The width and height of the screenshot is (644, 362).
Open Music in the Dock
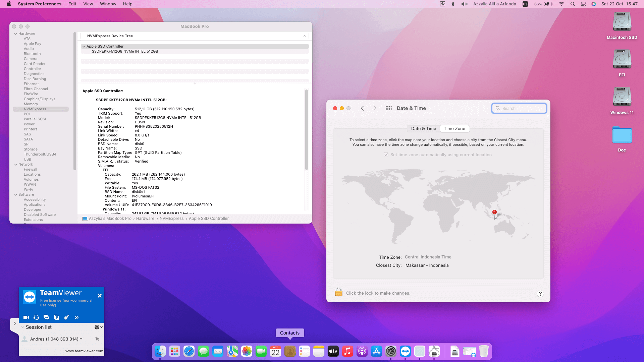tap(347, 351)
